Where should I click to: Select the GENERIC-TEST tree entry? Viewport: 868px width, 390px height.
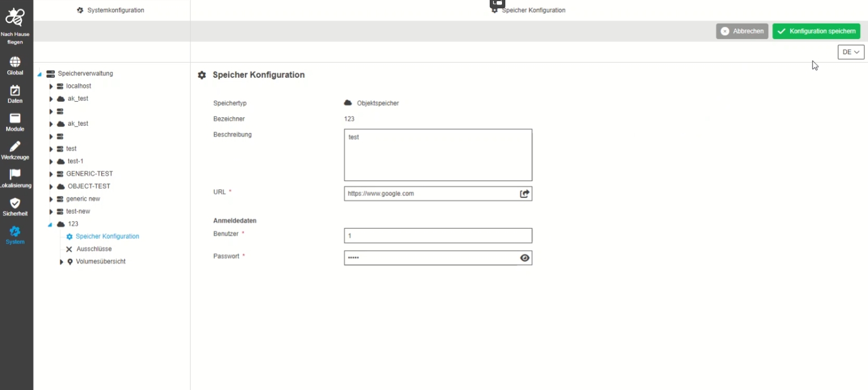pyautogui.click(x=90, y=174)
